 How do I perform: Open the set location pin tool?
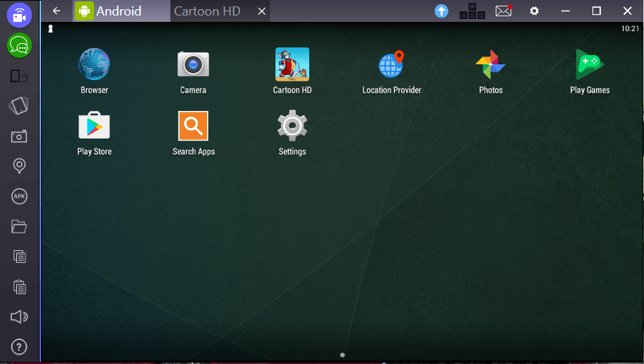click(x=19, y=166)
